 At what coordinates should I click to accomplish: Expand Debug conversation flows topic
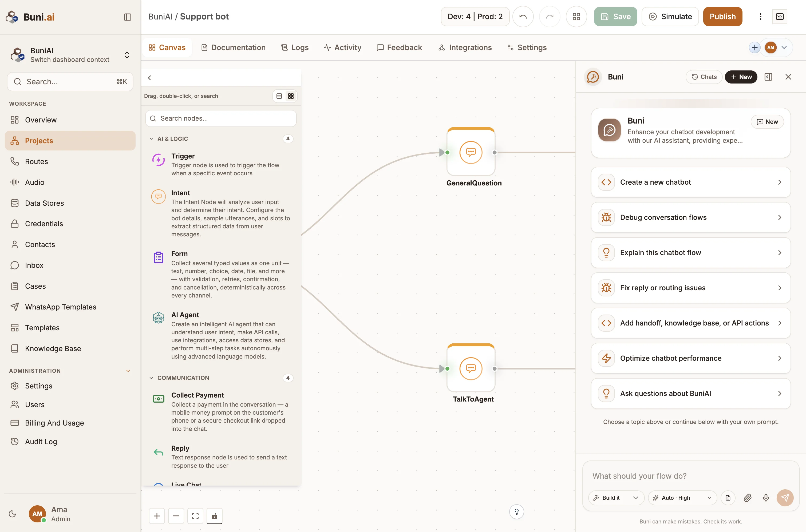coord(691,217)
